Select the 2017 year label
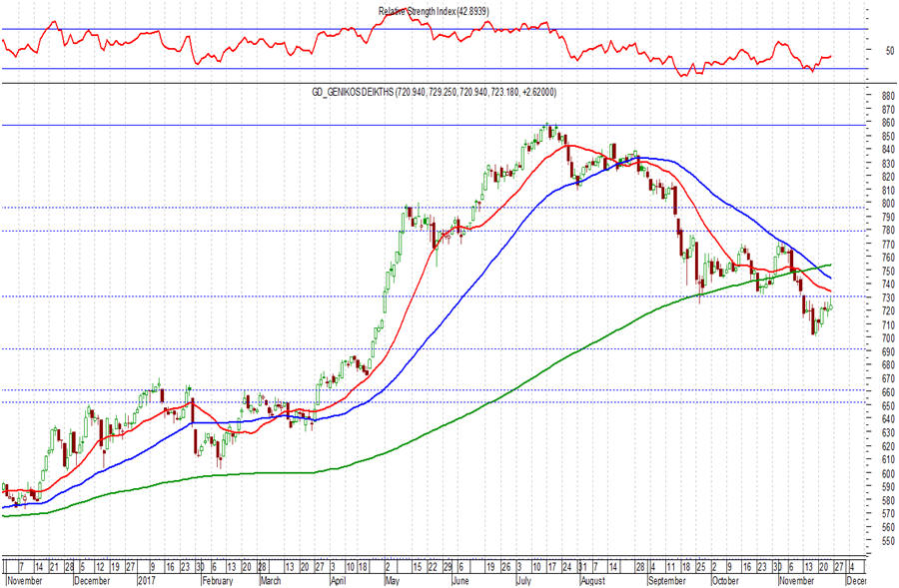The height and width of the screenshot is (588, 899). pos(146,581)
